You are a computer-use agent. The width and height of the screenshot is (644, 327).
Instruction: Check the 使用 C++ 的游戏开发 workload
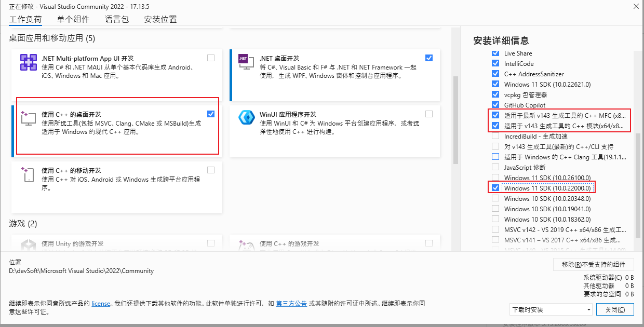(429, 243)
